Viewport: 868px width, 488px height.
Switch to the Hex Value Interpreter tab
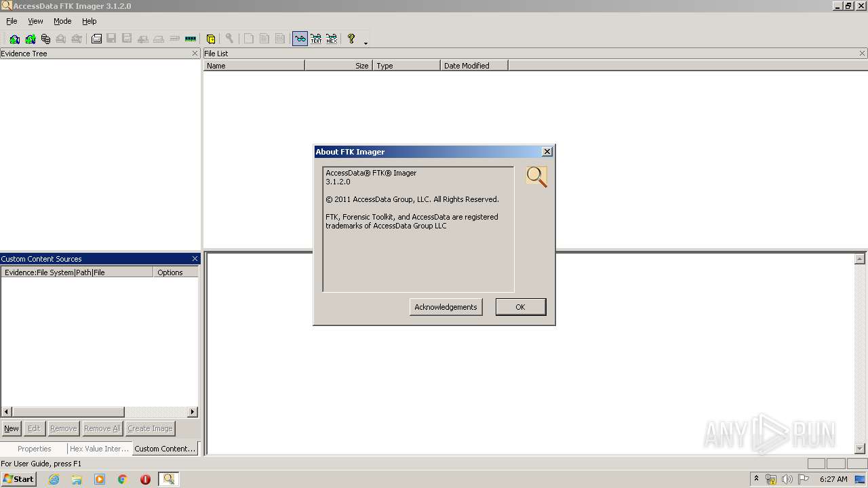tap(99, 449)
